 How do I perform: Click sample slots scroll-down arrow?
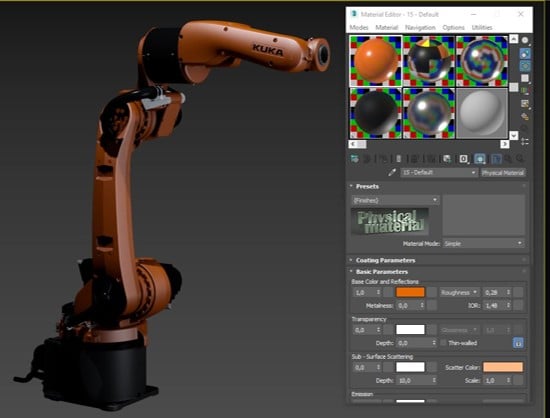click(514, 135)
